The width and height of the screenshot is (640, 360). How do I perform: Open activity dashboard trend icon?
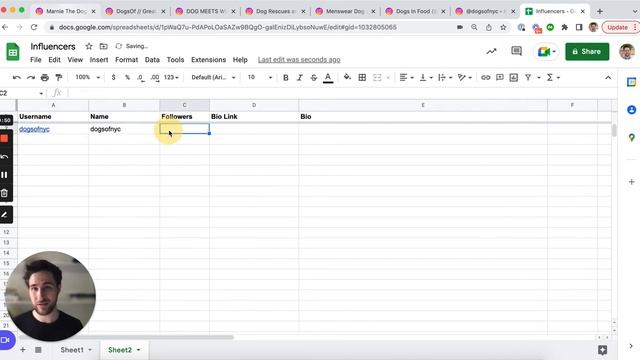tap(491, 51)
